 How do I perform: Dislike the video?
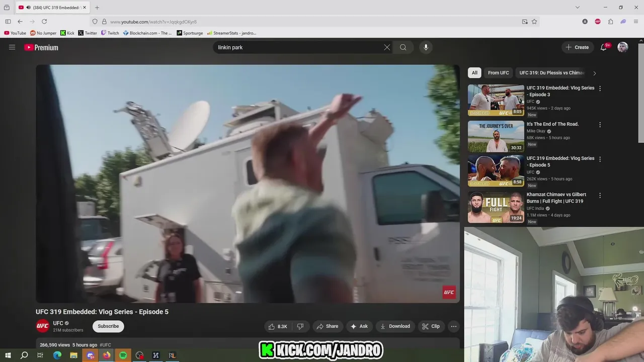[300, 326]
